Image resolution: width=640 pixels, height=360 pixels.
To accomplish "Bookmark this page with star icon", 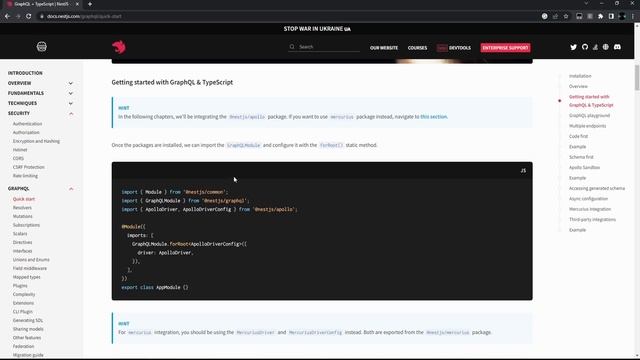I will point(566,16).
